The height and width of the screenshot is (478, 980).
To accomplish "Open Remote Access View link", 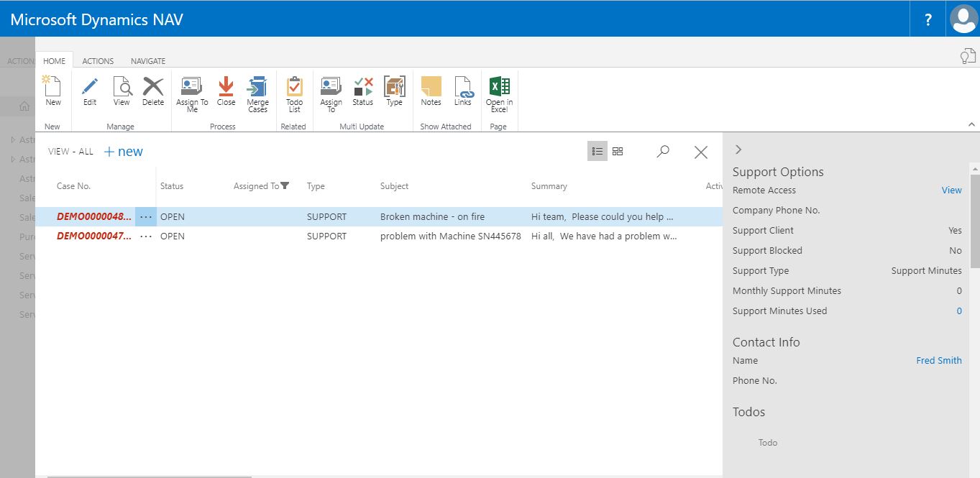I will (951, 190).
